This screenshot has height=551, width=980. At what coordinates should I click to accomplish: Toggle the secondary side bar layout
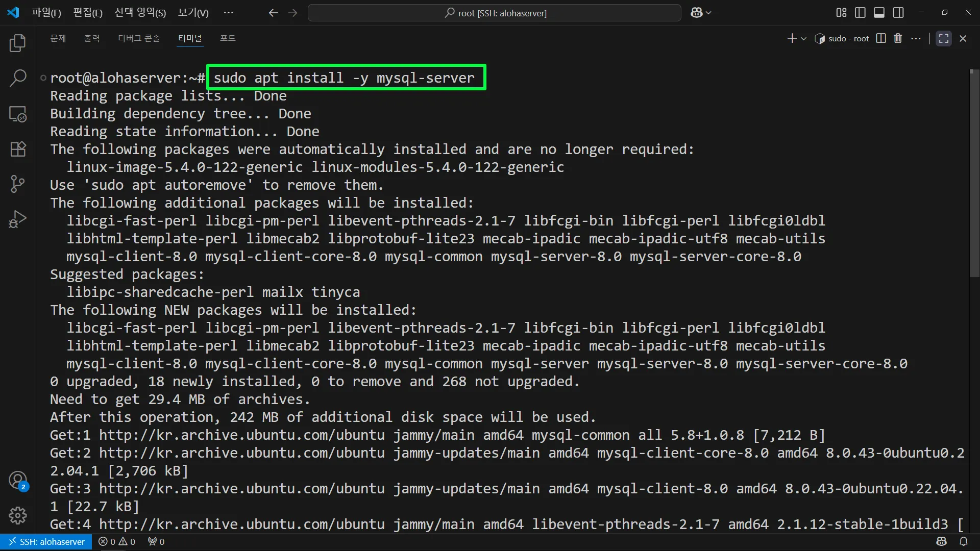[898, 13]
